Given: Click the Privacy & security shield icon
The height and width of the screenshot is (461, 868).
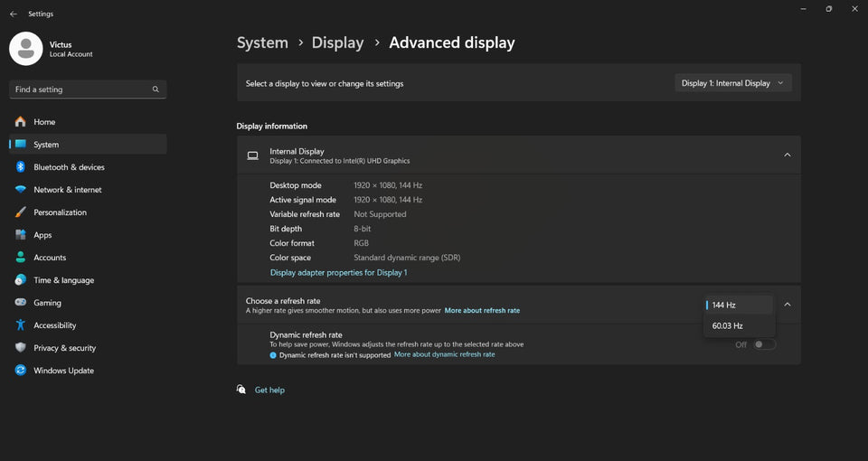Looking at the screenshot, I should pyautogui.click(x=21, y=348).
